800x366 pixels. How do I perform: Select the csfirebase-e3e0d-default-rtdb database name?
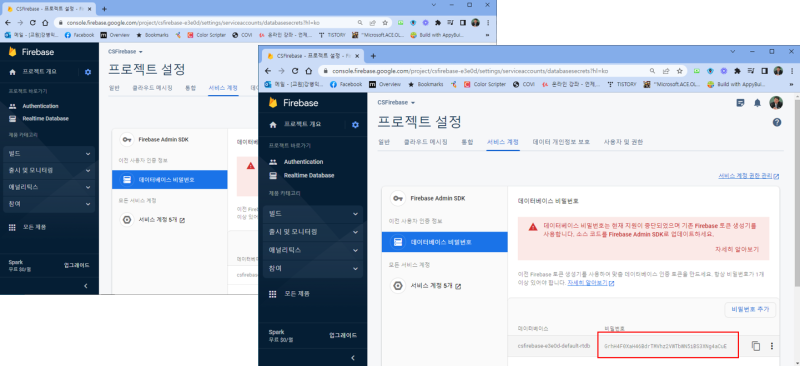tap(554, 346)
